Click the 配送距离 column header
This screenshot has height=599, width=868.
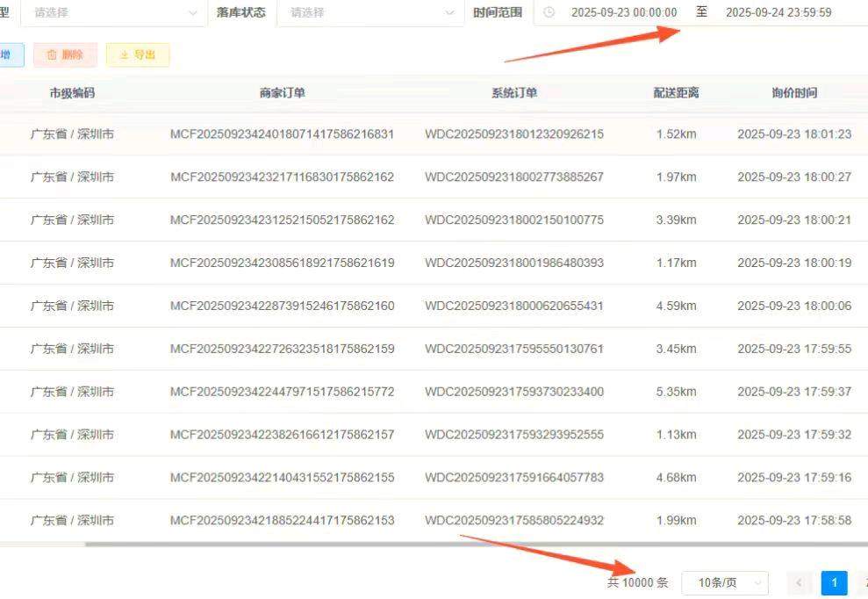tap(677, 92)
